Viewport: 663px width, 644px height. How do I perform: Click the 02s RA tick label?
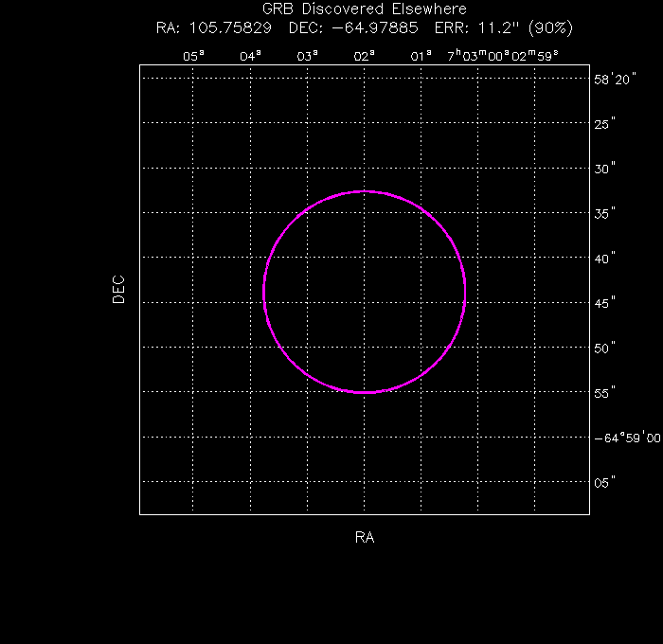[365, 56]
